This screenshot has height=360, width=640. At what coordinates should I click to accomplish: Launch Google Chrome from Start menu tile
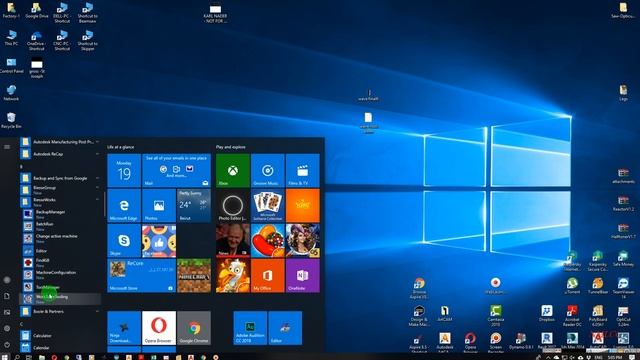[x=194, y=328]
